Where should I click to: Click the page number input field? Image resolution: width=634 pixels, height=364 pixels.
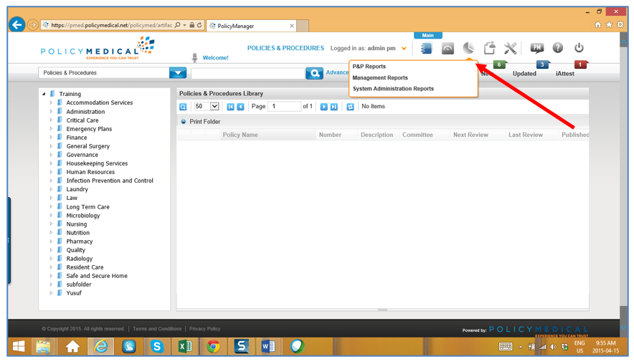[x=284, y=107]
